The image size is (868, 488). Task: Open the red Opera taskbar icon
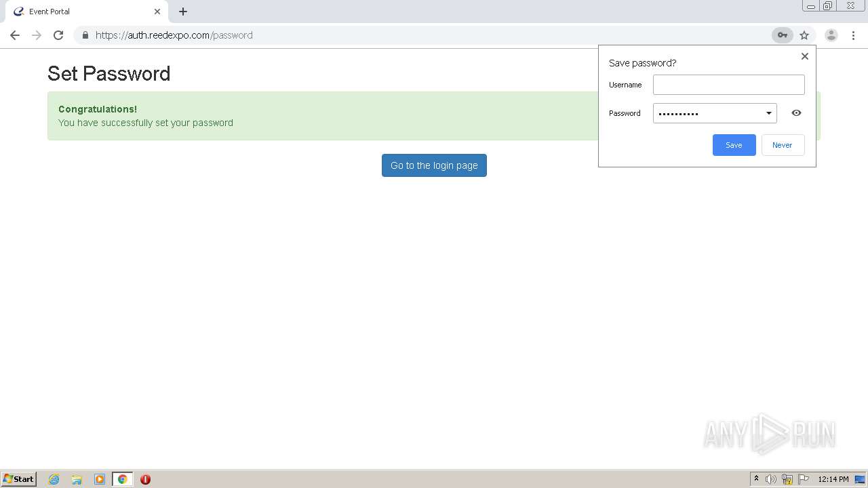[145, 479]
